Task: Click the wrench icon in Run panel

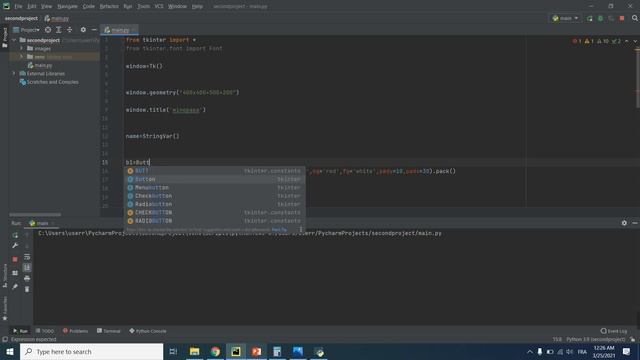Action: pyautogui.click(x=15, y=246)
